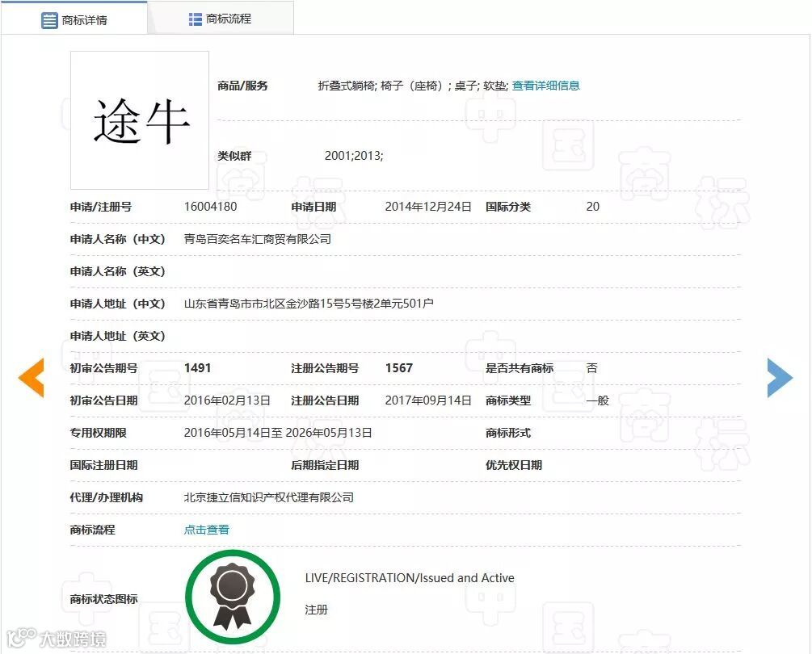Click the 商标流程 tab list icon
The width and height of the screenshot is (812, 654).
coord(196,19)
